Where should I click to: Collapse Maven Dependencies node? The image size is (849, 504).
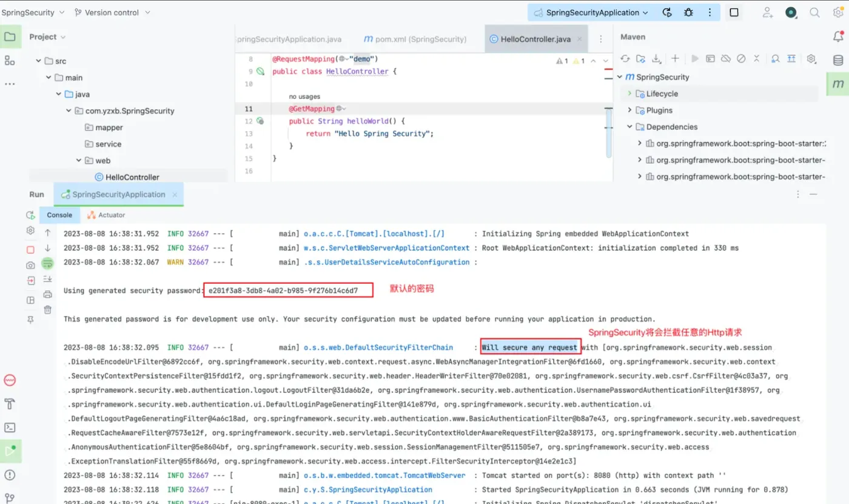point(630,127)
